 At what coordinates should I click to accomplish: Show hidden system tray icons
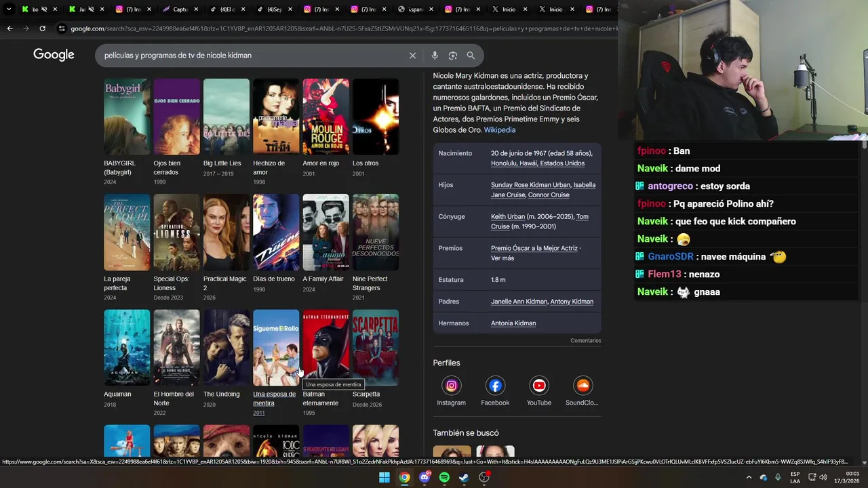[749, 477]
